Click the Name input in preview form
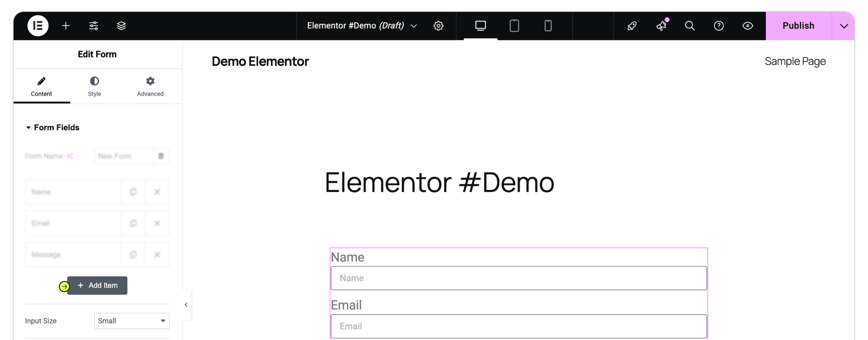 (x=519, y=278)
